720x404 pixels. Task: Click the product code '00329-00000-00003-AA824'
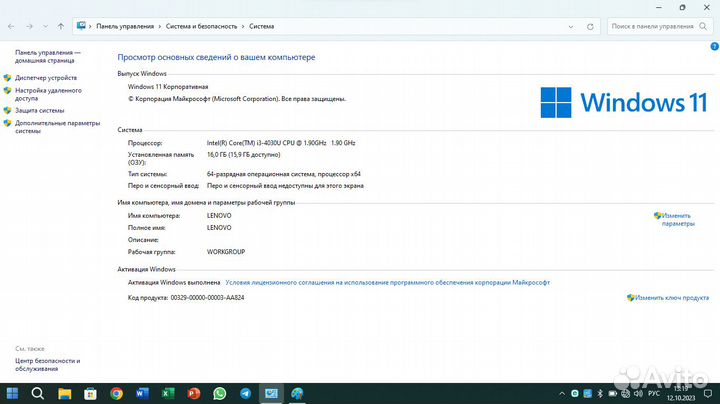coord(207,298)
